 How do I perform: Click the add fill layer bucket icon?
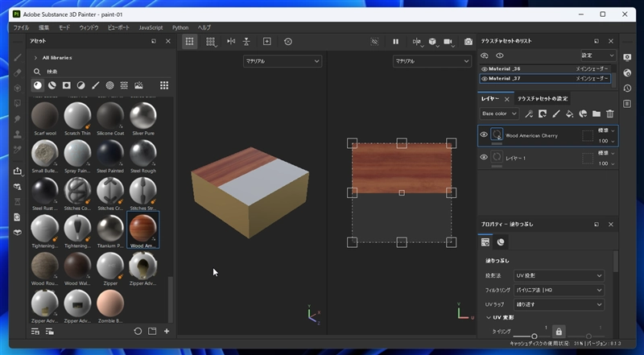(x=569, y=114)
